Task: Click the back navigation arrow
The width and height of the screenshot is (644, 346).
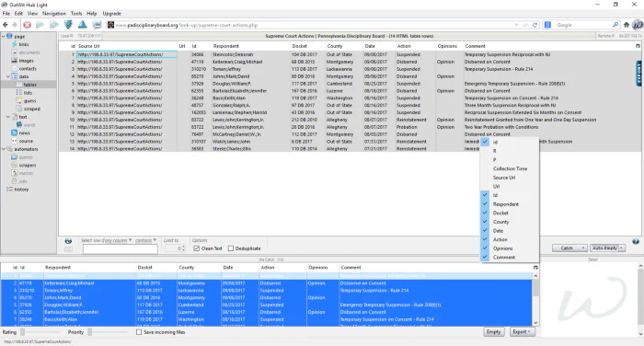Action: (6, 25)
